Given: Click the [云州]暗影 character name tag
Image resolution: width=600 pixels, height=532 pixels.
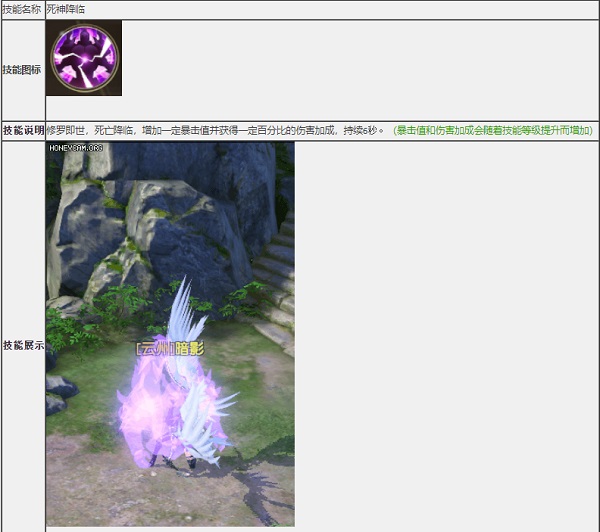Looking at the screenshot, I should (170, 348).
